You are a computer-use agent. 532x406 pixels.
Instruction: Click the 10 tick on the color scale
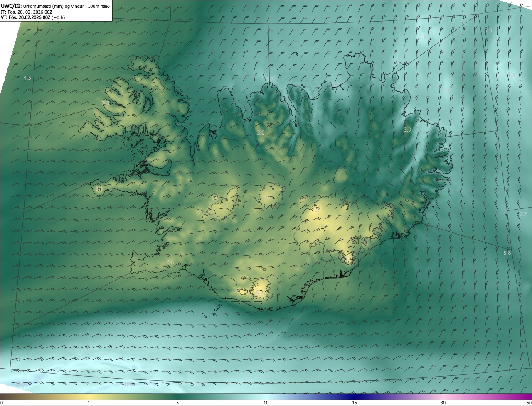[266, 403]
